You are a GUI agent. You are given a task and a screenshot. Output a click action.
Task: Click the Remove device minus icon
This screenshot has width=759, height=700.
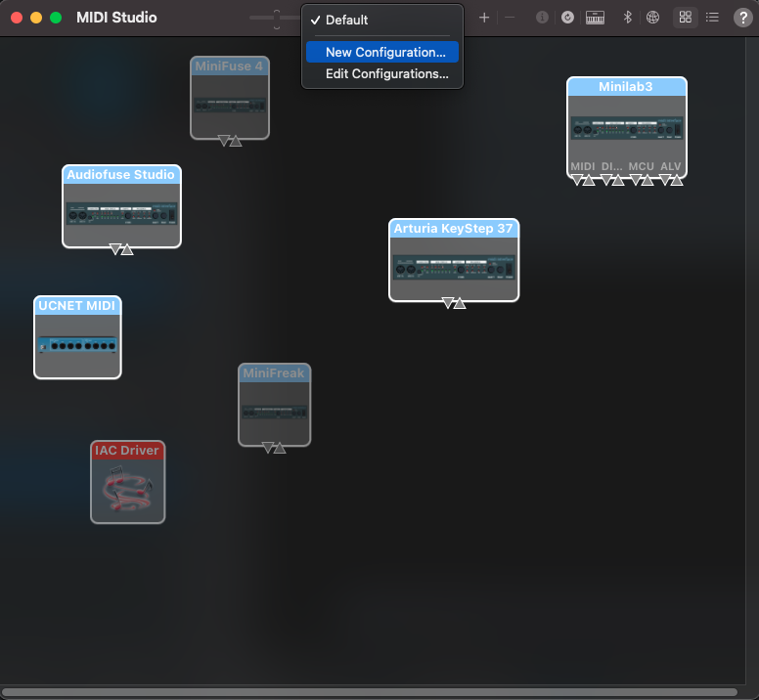510,18
